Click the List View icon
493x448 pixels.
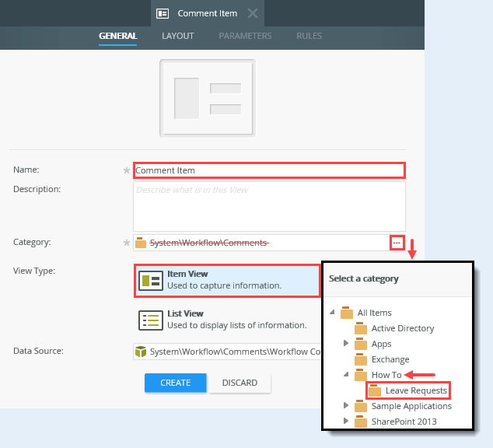pos(151,320)
